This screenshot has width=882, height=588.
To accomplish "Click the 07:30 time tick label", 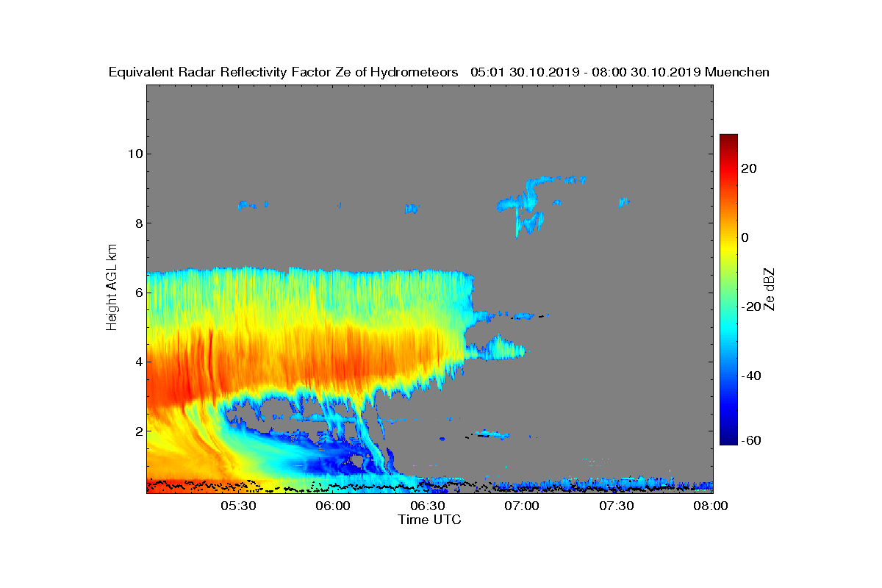I will coord(617,507).
